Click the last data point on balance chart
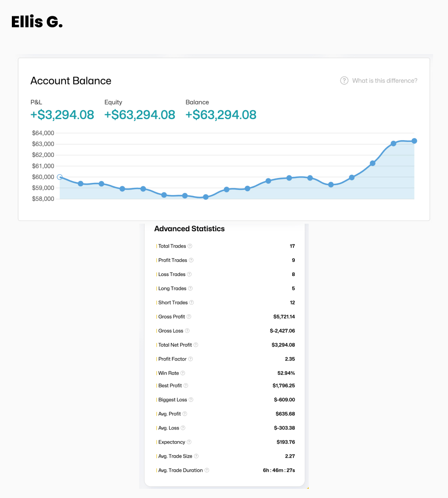Screen dimensions: 448x498 pyautogui.click(x=414, y=141)
